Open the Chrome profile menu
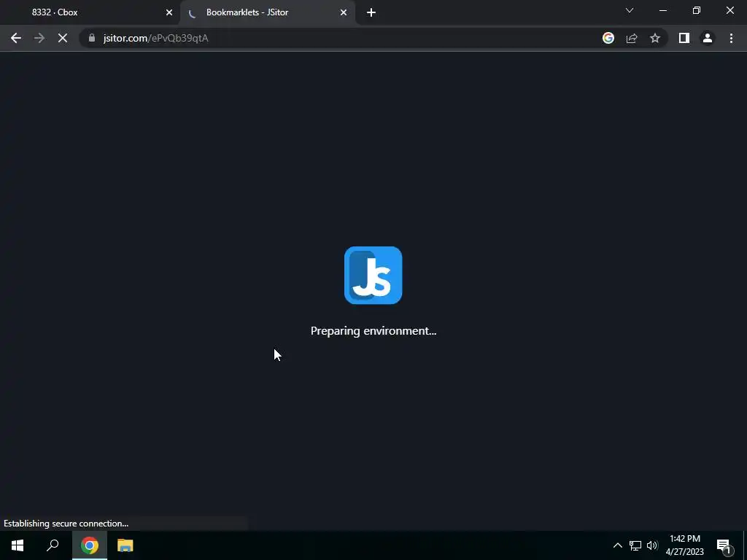The width and height of the screenshot is (747, 560). 708,38
